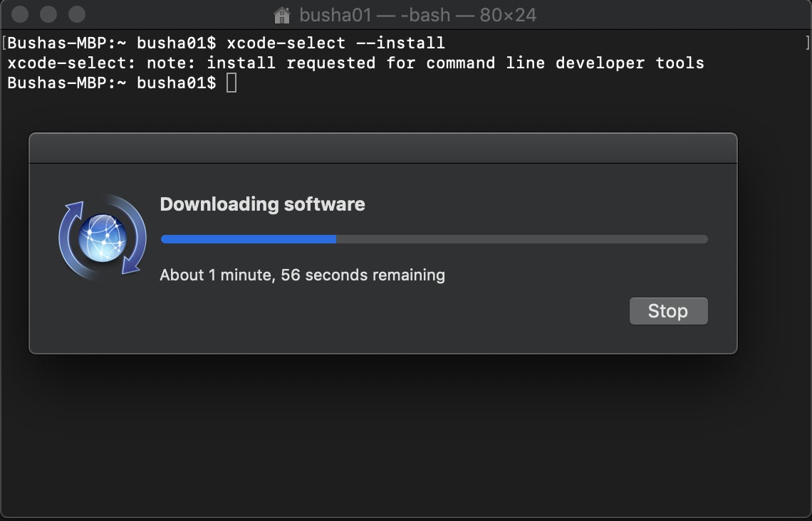
Task: Zoom the Terminal window with third title button
Action: click(x=76, y=14)
